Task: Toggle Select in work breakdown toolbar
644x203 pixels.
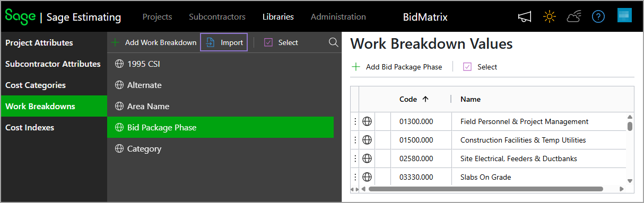Action: pyautogui.click(x=281, y=42)
